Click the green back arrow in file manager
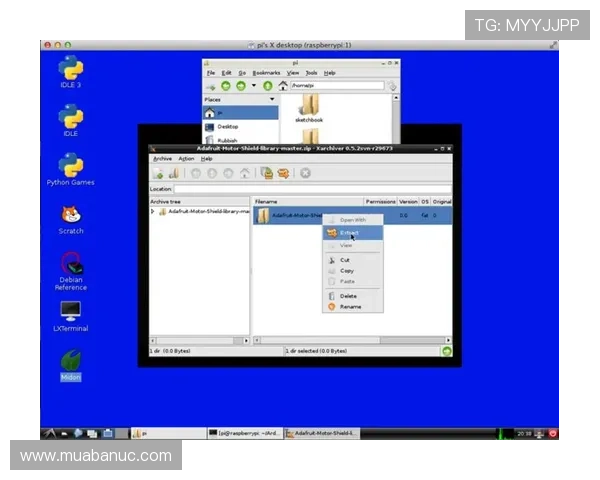This screenshot has width=600, height=480. point(226,86)
